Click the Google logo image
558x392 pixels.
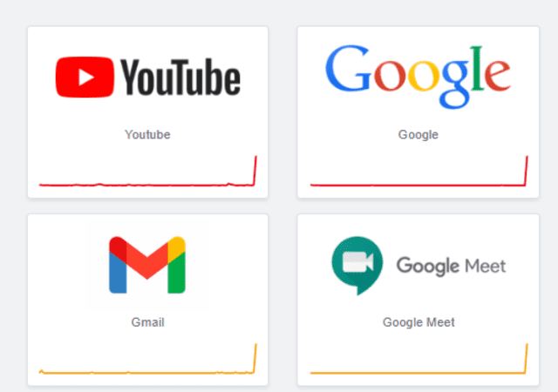[418, 77]
